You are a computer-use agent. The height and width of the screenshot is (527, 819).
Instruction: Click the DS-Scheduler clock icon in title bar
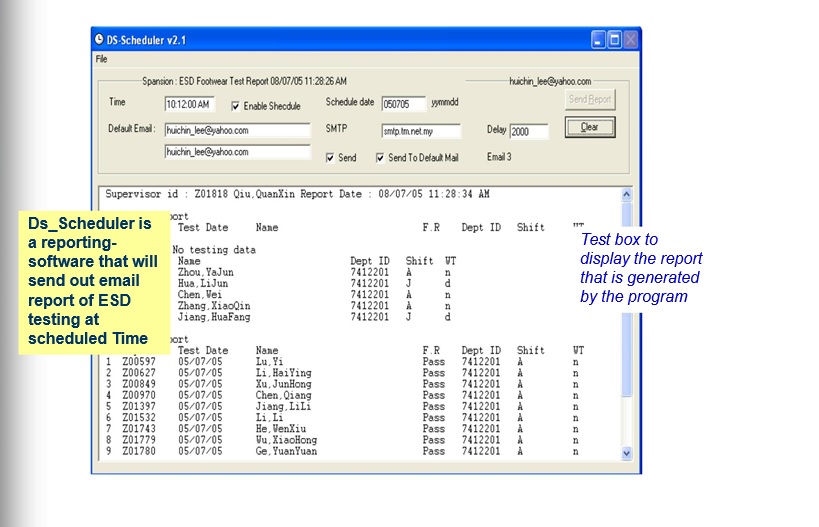100,39
